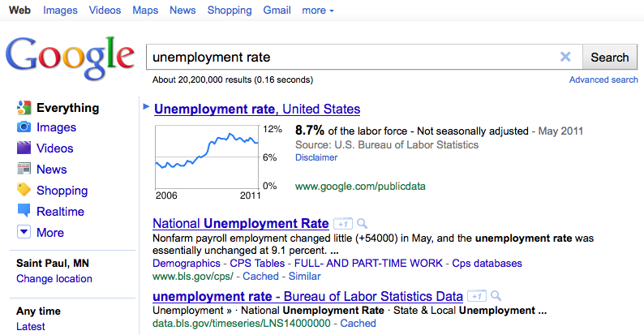Click +1 next to Bureau of Labor Statistics Data

pyautogui.click(x=477, y=296)
